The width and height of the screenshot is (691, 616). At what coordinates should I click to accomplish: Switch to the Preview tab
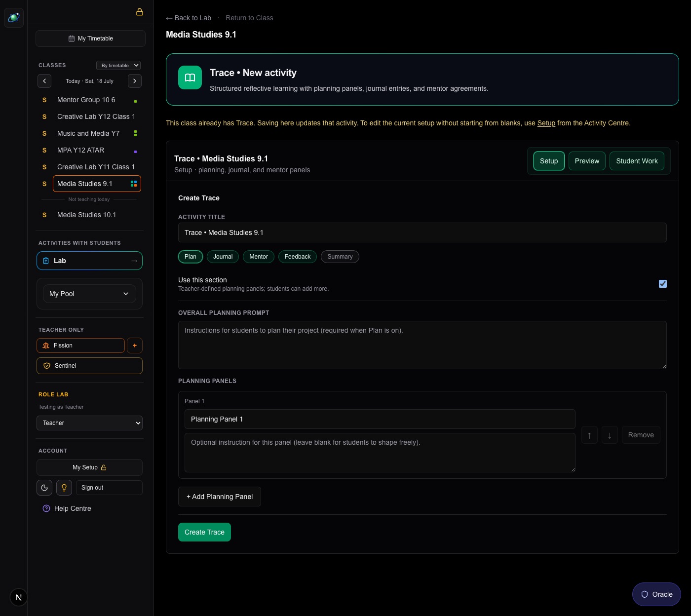click(x=587, y=161)
